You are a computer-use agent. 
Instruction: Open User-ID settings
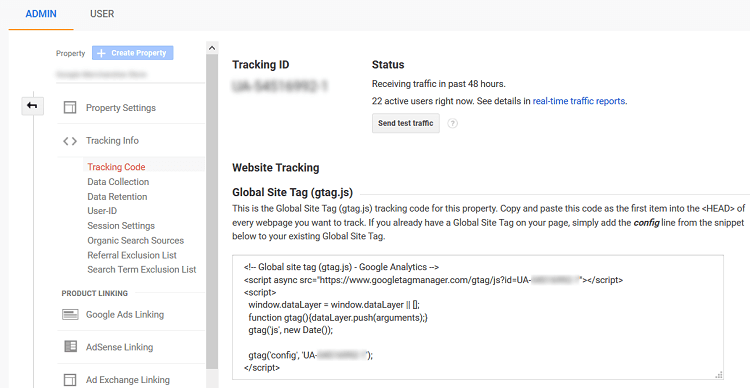(x=102, y=211)
